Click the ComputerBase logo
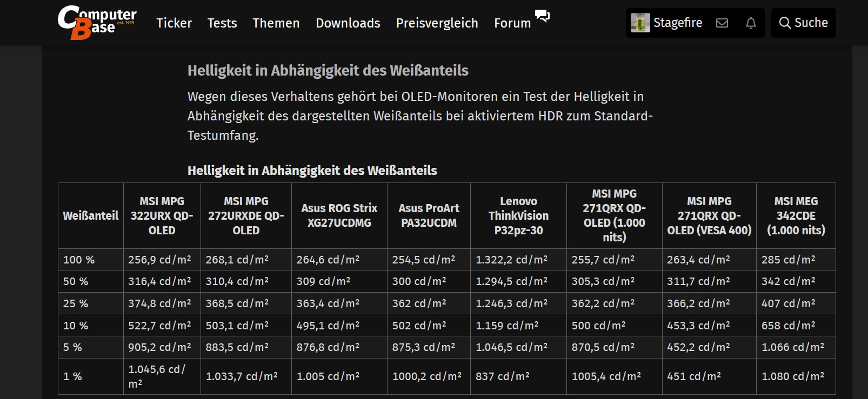Viewport: 868px width, 399px height. pyautogui.click(x=96, y=22)
